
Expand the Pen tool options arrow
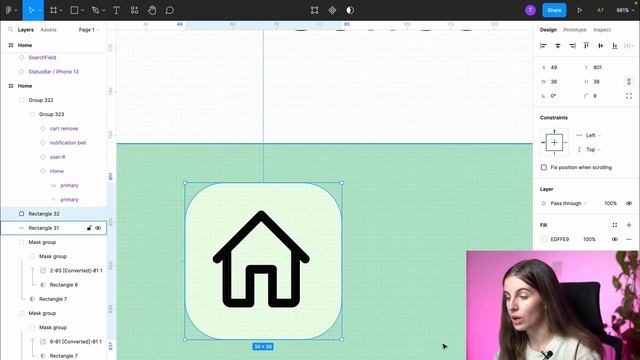coord(103,11)
